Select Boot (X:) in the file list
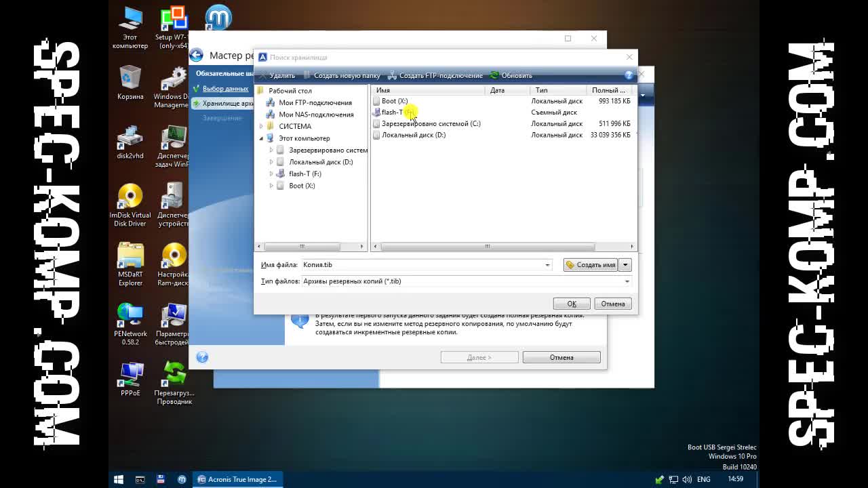868x488 pixels. 395,101
